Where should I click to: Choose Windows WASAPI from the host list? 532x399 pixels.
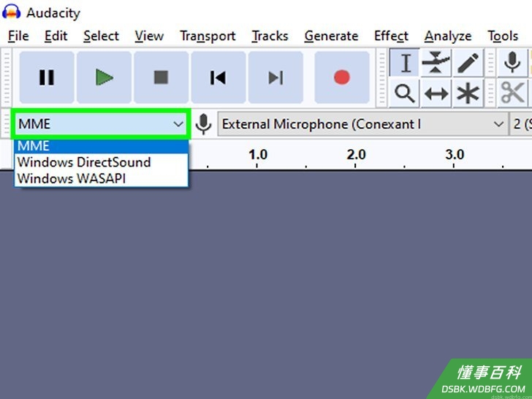point(101,178)
